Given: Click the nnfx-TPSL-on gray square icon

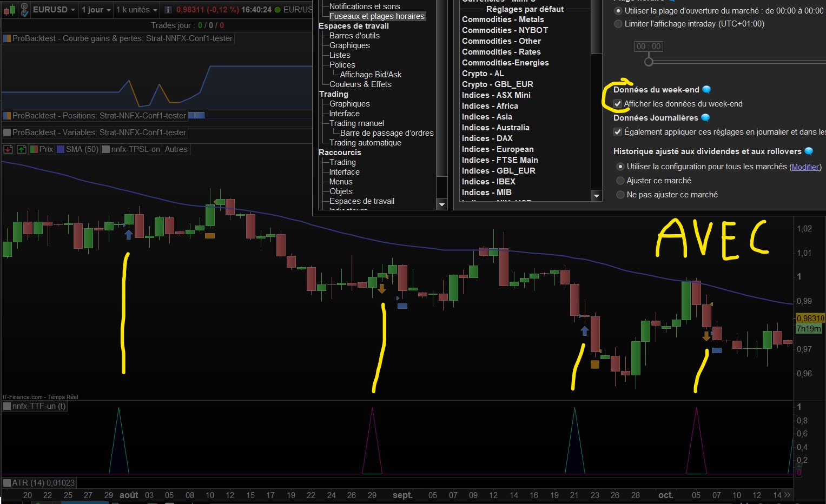Looking at the screenshot, I should [x=106, y=149].
